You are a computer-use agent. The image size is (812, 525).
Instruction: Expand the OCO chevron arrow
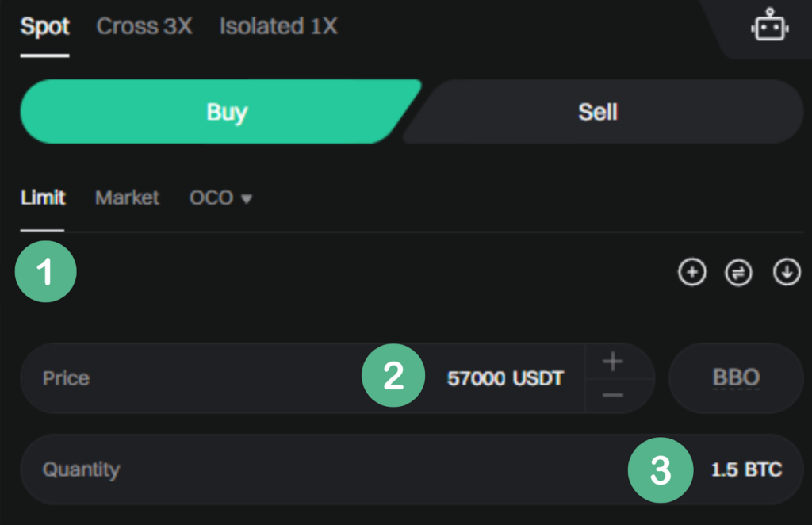[247, 199]
